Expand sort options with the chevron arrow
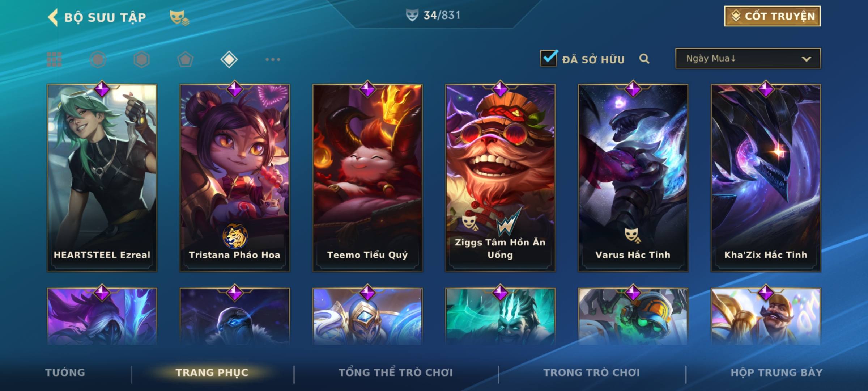 806,59
